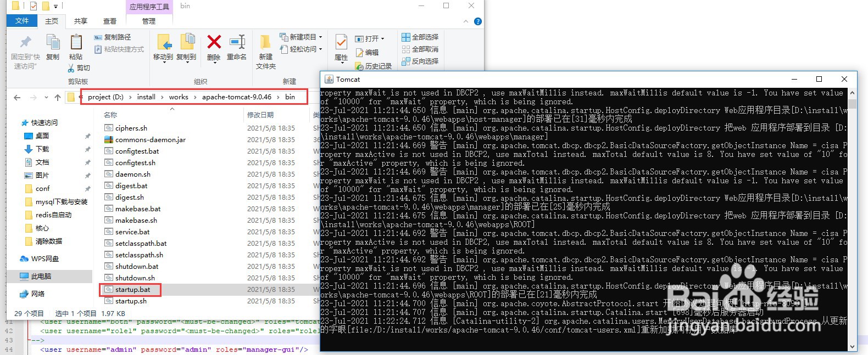Screen dimensions: 868x355
Task: Collapse the ribbon with the chevron
Action: tap(466, 21)
